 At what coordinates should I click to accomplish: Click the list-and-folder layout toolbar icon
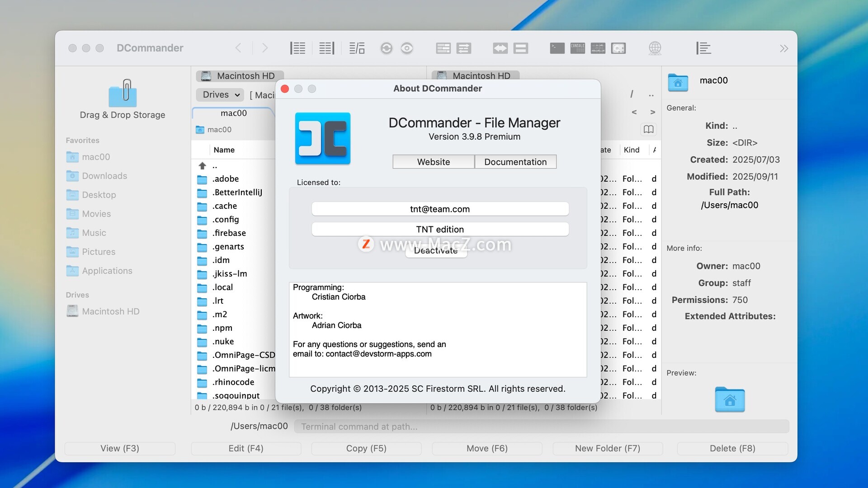coord(357,48)
